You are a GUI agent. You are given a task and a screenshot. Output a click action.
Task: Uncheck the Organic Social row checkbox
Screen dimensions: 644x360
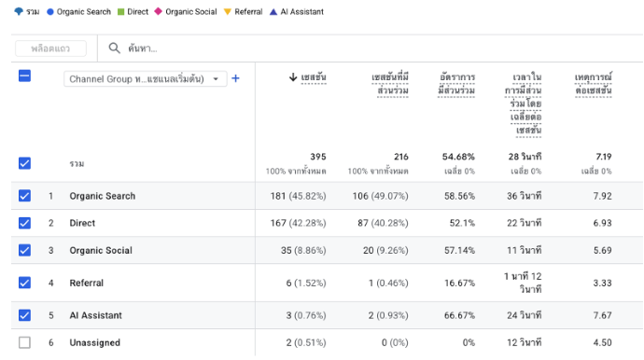[24, 250]
